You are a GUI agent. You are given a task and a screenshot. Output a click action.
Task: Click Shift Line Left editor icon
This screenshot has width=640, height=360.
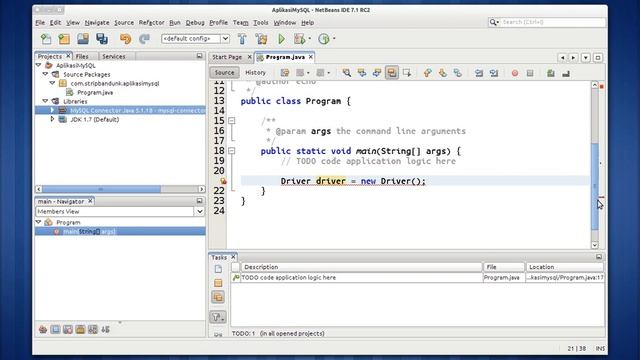pos(479,73)
